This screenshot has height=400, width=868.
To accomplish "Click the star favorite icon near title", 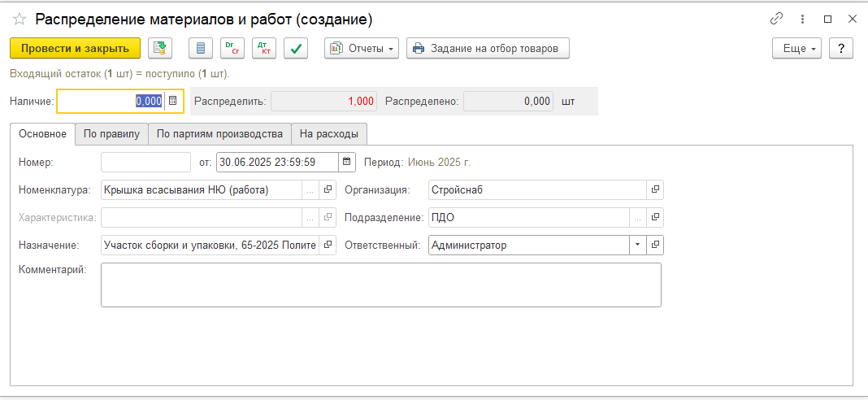I will pos(20,19).
